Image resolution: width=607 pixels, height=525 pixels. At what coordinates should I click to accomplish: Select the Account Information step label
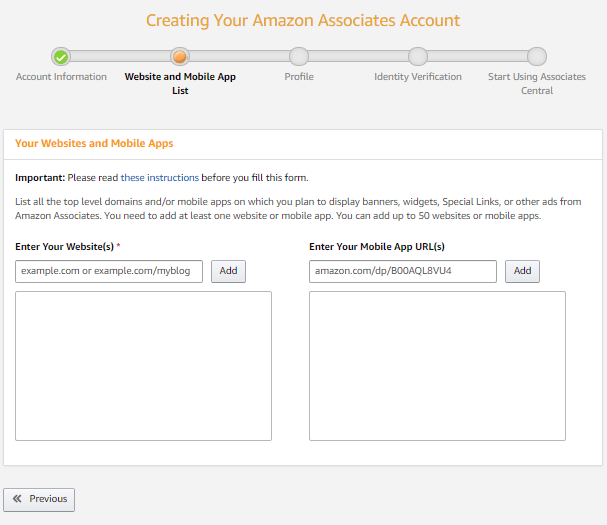point(61,77)
